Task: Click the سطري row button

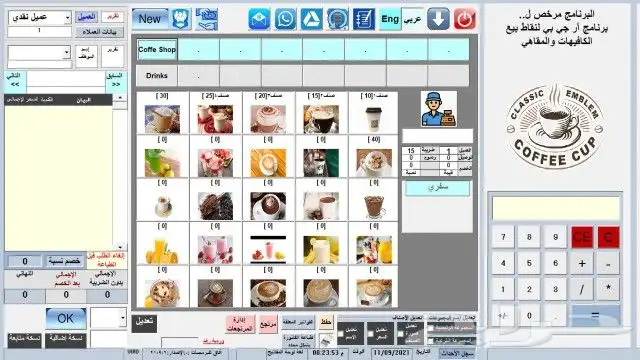Action: tap(438, 188)
